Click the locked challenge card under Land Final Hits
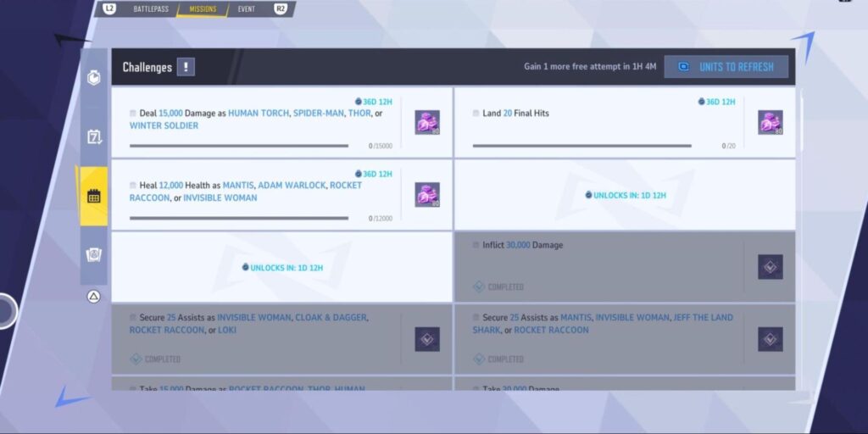Image resolution: width=868 pixels, height=434 pixels. pos(625,195)
